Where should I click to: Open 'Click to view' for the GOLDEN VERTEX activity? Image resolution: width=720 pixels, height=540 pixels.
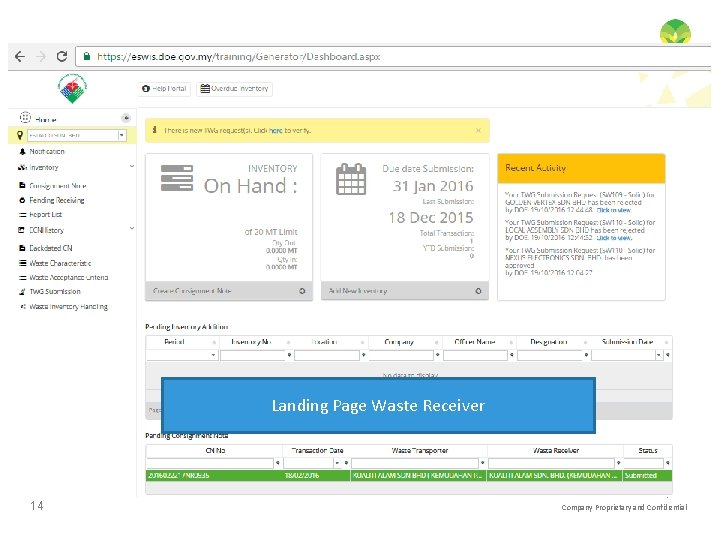pos(613,210)
